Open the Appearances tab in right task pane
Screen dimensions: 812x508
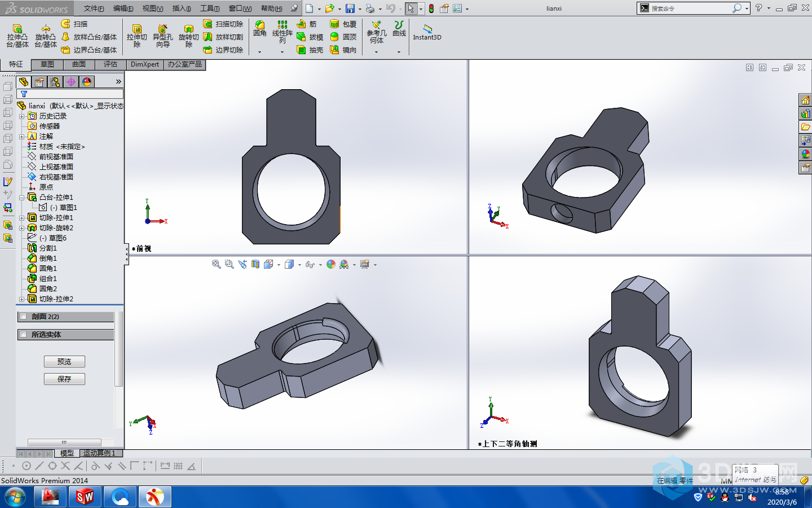pyautogui.click(x=805, y=154)
